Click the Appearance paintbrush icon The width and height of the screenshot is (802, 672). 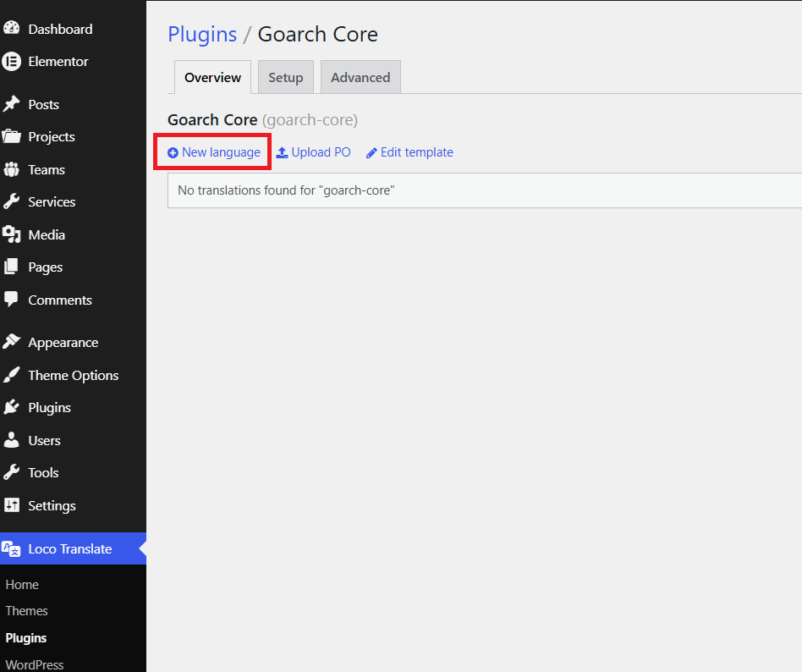11,342
